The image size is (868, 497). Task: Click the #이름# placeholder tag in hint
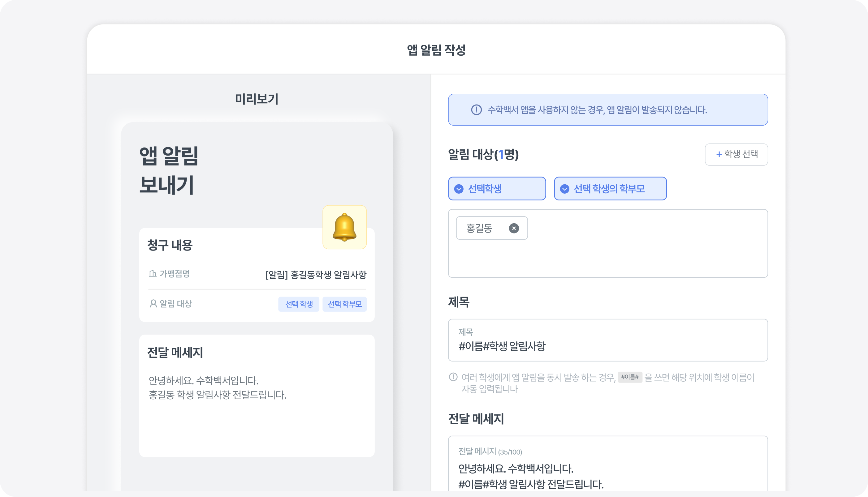pyautogui.click(x=630, y=377)
